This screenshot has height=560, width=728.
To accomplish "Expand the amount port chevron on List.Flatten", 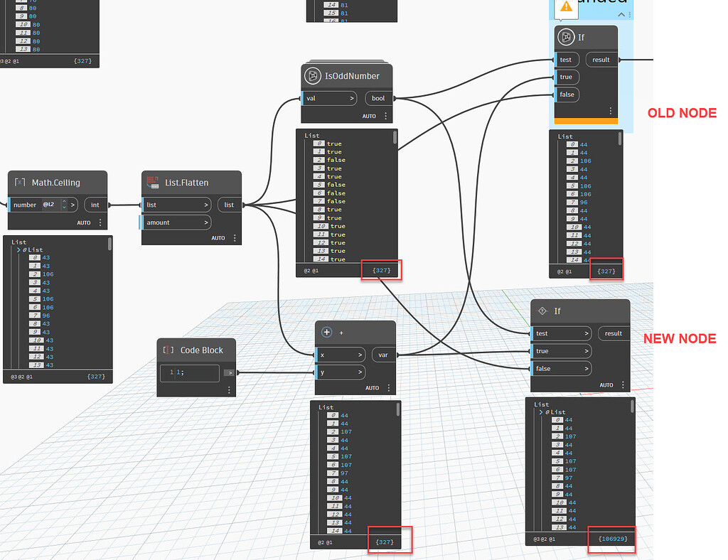I will click(x=205, y=222).
